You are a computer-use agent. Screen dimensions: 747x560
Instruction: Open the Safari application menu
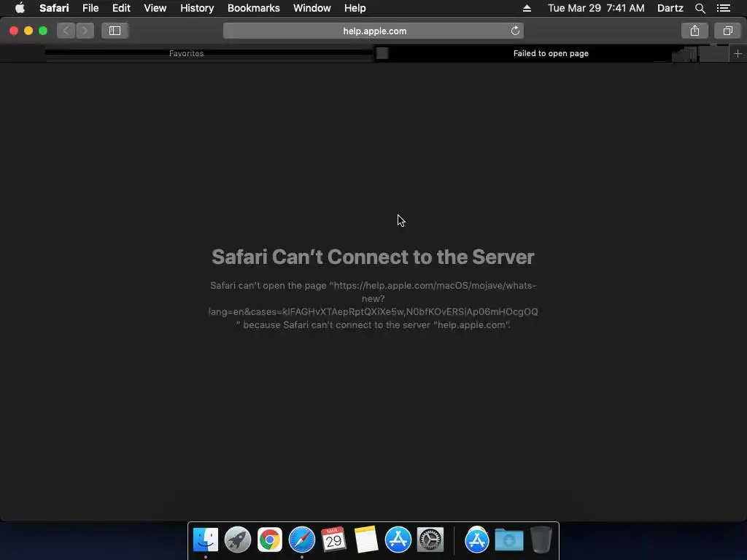pyautogui.click(x=54, y=8)
